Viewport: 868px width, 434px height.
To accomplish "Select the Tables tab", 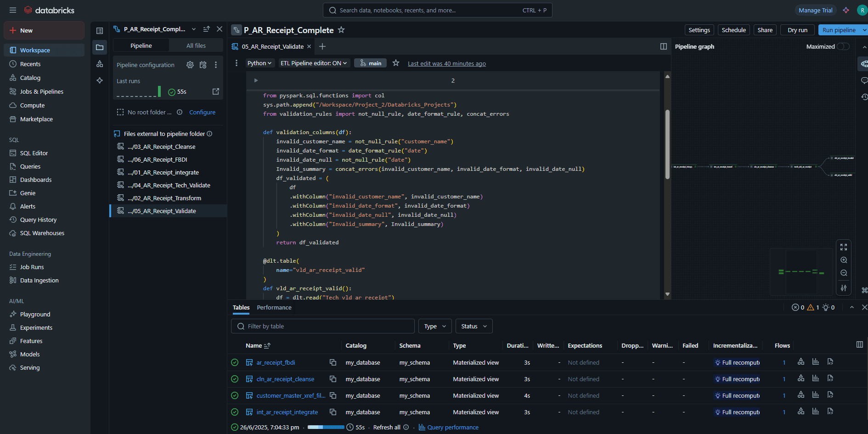I will pos(241,307).
